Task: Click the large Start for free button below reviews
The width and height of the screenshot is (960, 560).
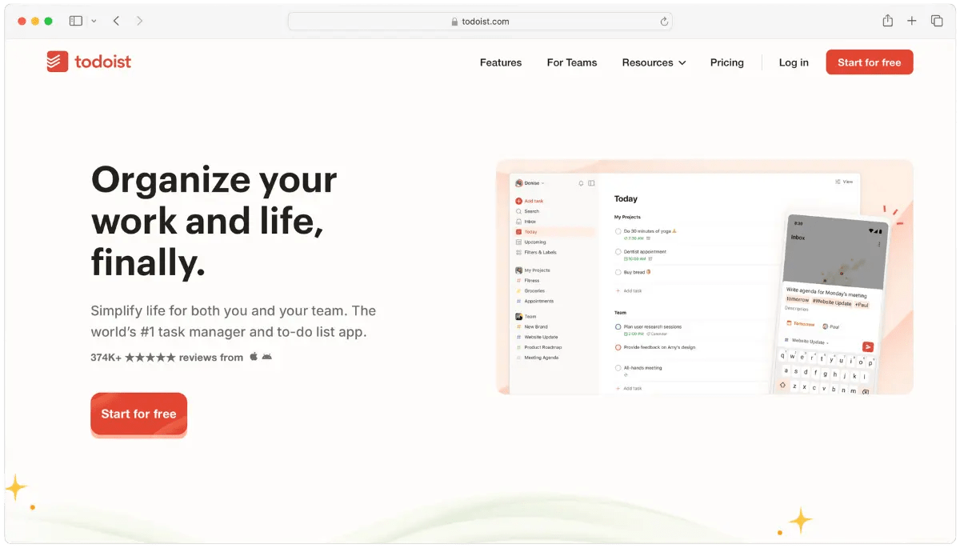Action: 138,414
